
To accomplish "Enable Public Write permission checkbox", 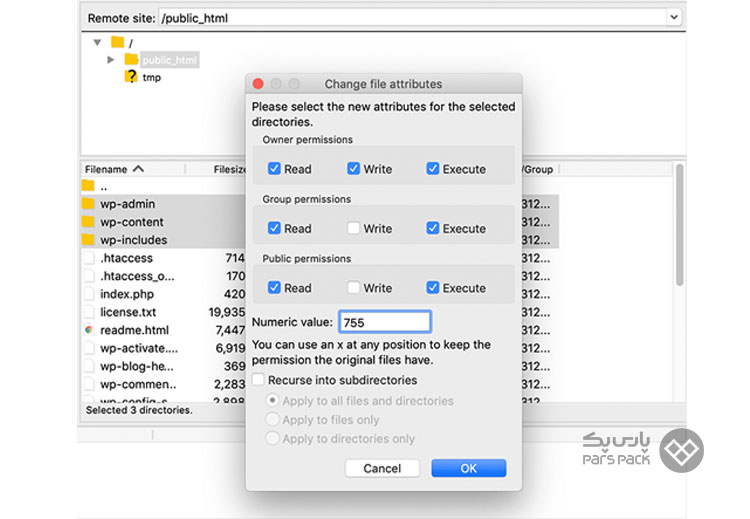I will click(x=353, y=287).
